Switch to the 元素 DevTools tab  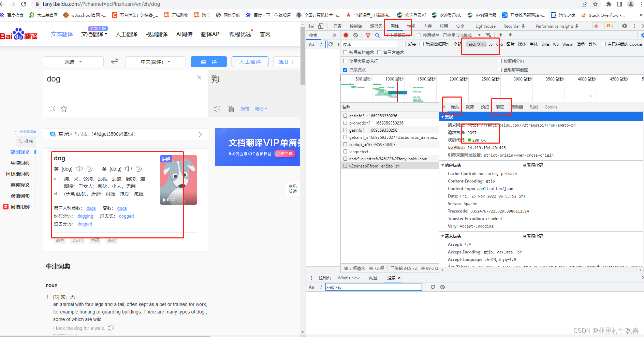click(337, 26)
